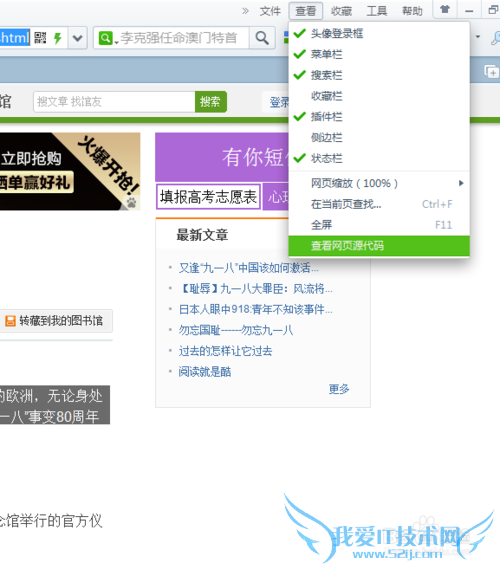Image resolution: width=500 pixels, height=569 pixels.
Task: Click the 搜文章 找馆友 search box
Action: pyautogui.click(x=114, y=102)
